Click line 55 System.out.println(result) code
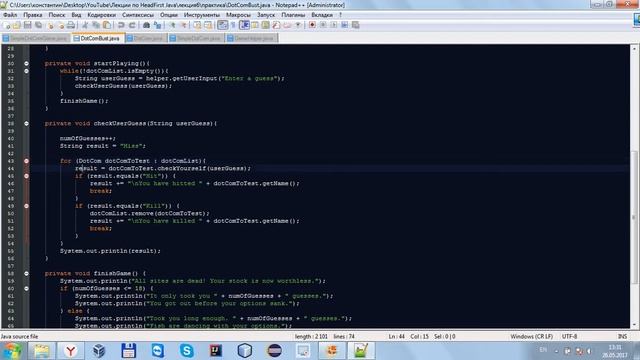Screen dimensions: 640x360 110,251
